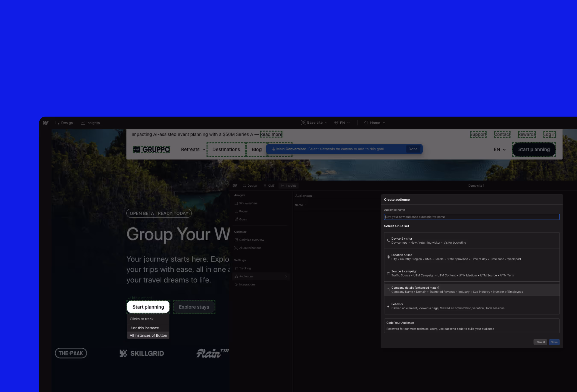Viewport: 577px width, 392px height.
Task: Click the Integrations icon in Settings
Action: pos(236,284)
